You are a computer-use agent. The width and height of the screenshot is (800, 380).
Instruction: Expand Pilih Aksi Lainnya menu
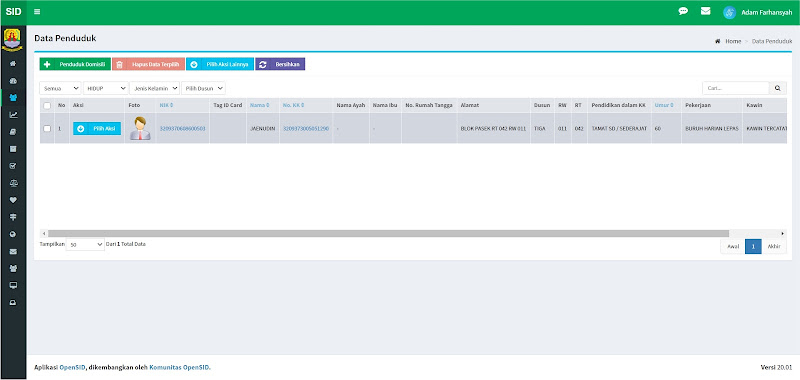220,64
